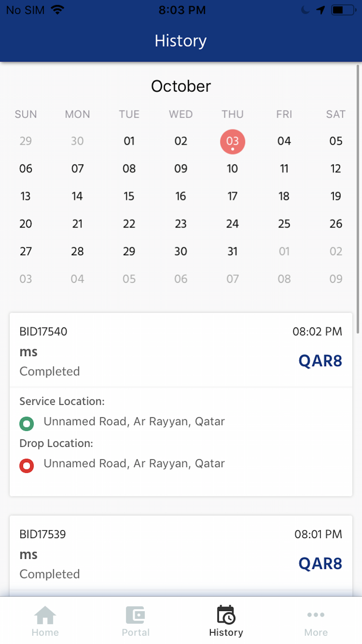362x644 pixels.
Task: Tap greyed-out date 30 of previous month
Action: 77,141
